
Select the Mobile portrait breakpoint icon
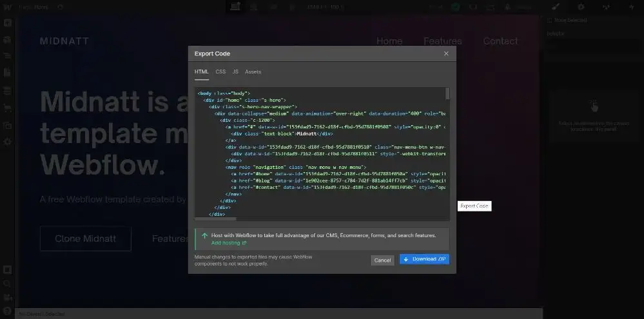click(x=292, y=7)
